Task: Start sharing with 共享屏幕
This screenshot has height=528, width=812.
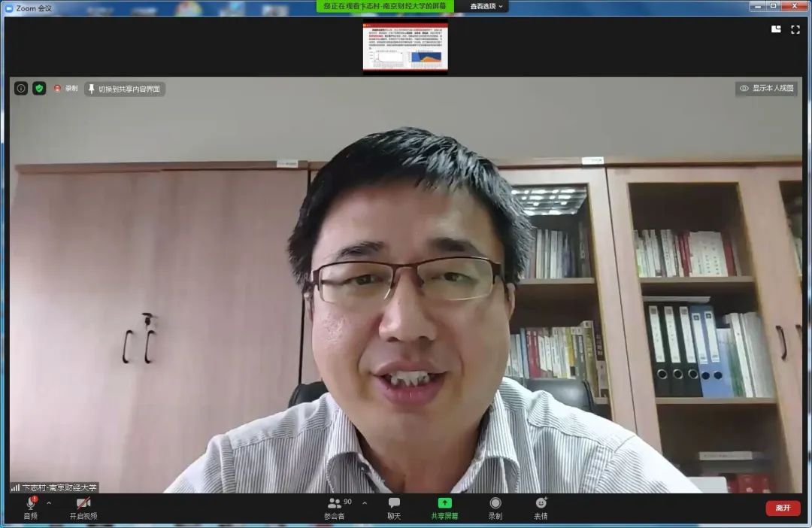Action: tap(444, 508)
